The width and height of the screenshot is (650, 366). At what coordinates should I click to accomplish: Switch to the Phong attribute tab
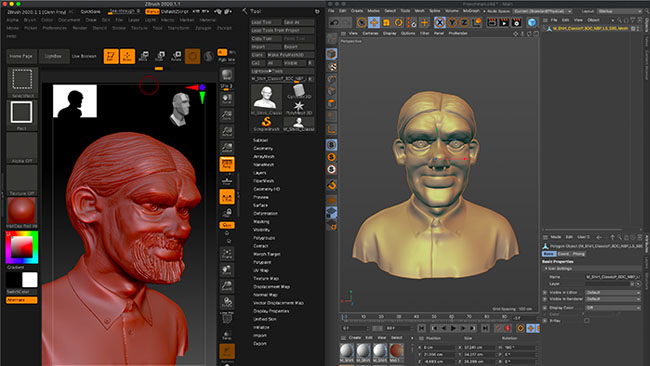pos(579,254)
